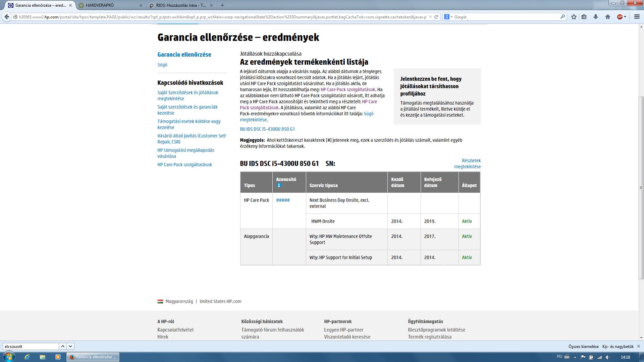Toggle Kis- és nagybetűk case matching
Image resolution: width=644 pixels, height=362 pixels.
point(618,347)
